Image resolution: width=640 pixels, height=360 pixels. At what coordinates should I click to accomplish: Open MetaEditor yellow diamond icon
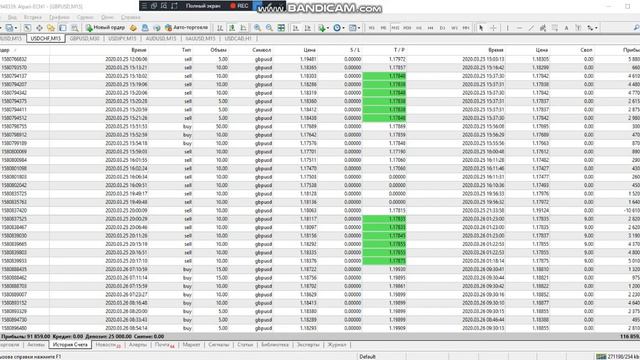pos(133,28)
